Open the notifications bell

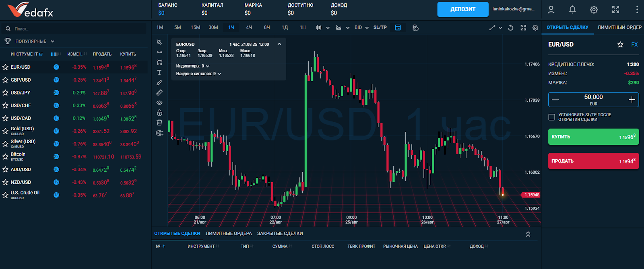tap(572, 9)
